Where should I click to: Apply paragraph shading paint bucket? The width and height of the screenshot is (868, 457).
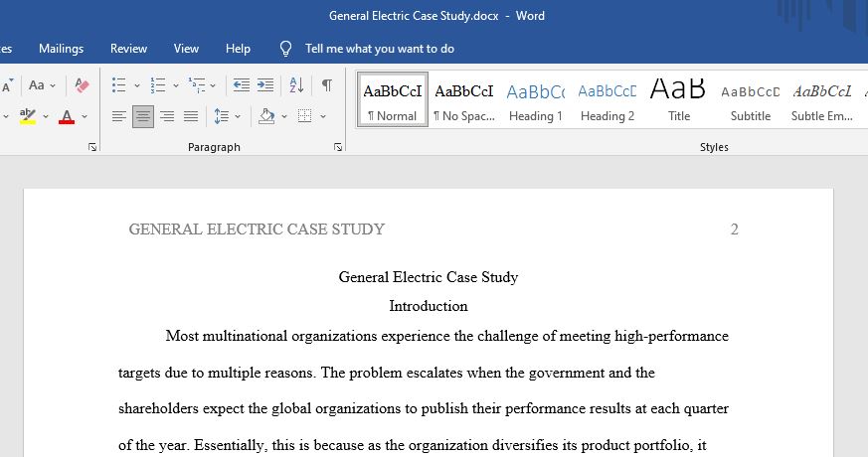[266, 116]
